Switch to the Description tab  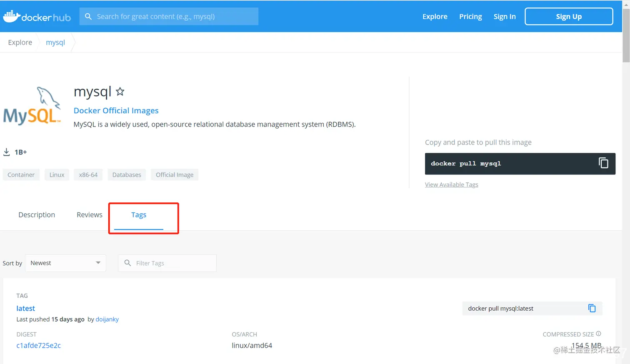(x=37, y=215)
